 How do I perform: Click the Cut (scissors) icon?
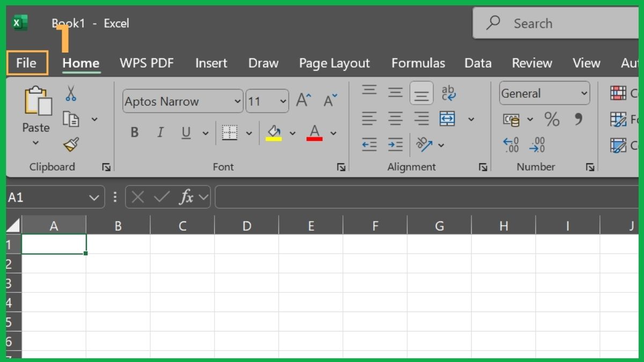pyautogui.click(x=70, y=93)
